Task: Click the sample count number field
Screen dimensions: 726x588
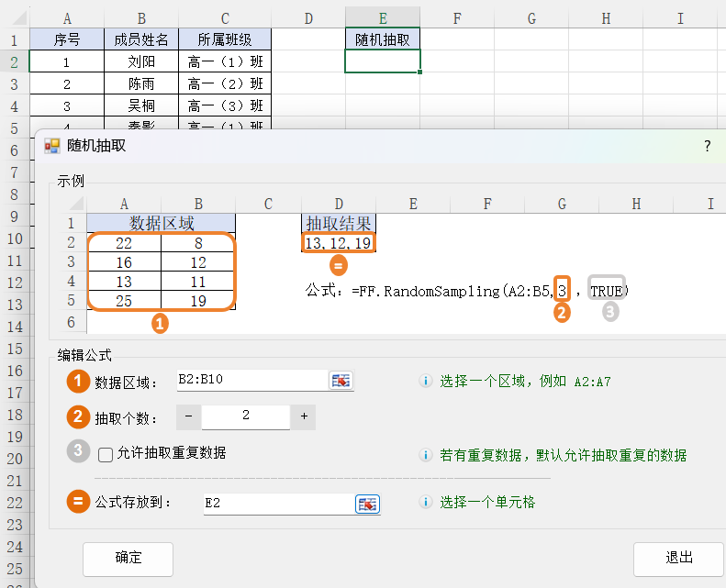Action: pyautogui.click(x=246, y=416)
